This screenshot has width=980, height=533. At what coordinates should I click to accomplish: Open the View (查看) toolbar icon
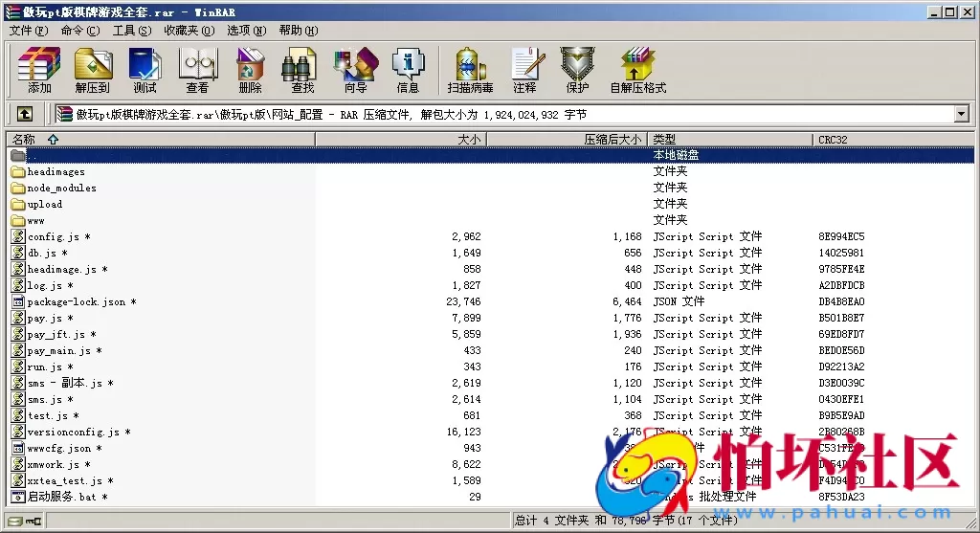pyautogui.click(x=197, y=70)
